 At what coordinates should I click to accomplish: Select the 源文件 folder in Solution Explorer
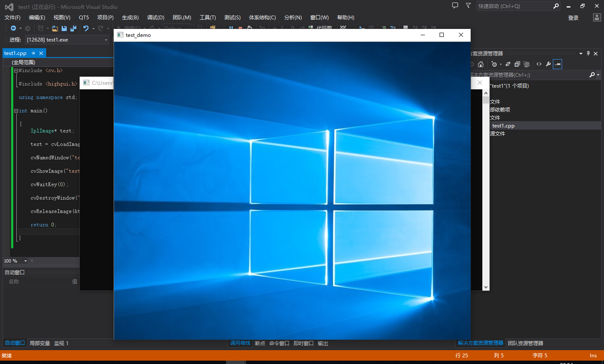coord(497,133)
